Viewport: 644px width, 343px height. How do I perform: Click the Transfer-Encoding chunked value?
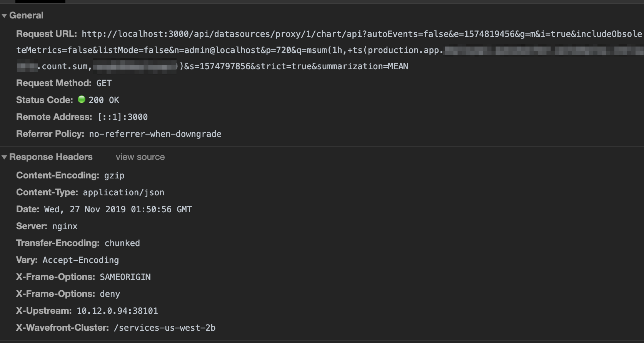(x=122, y=243)
